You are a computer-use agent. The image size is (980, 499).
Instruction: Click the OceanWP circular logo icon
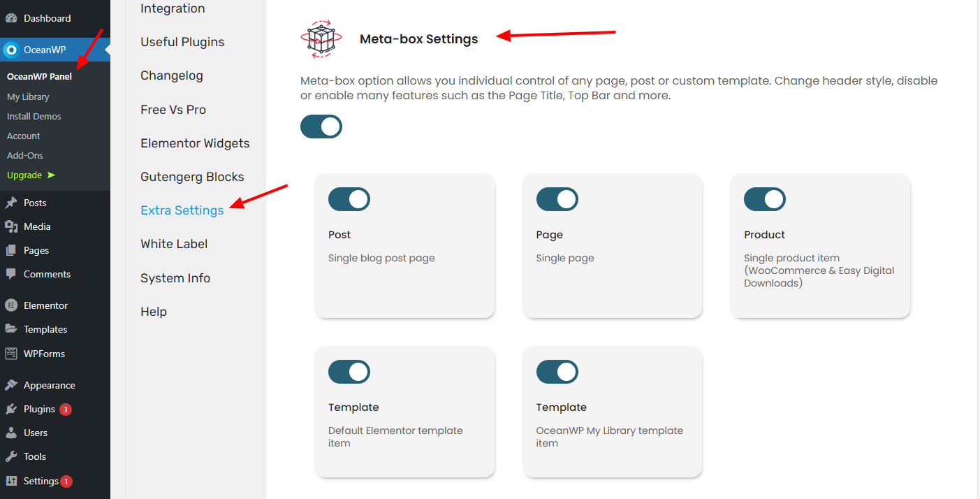coord(11,50)
